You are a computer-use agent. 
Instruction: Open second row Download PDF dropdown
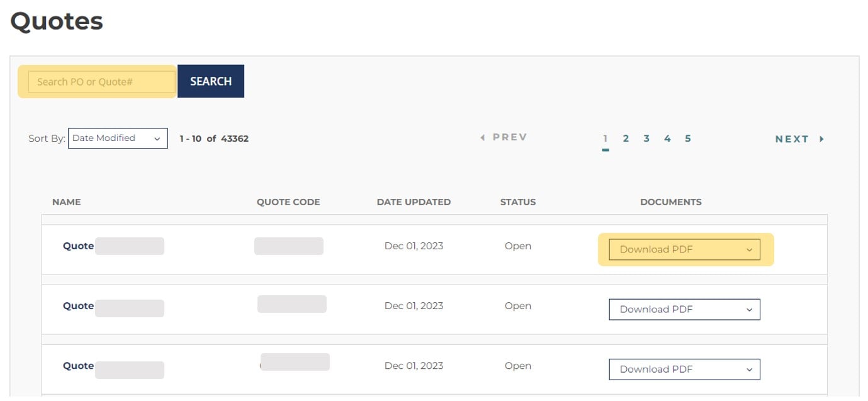[684, 309]
